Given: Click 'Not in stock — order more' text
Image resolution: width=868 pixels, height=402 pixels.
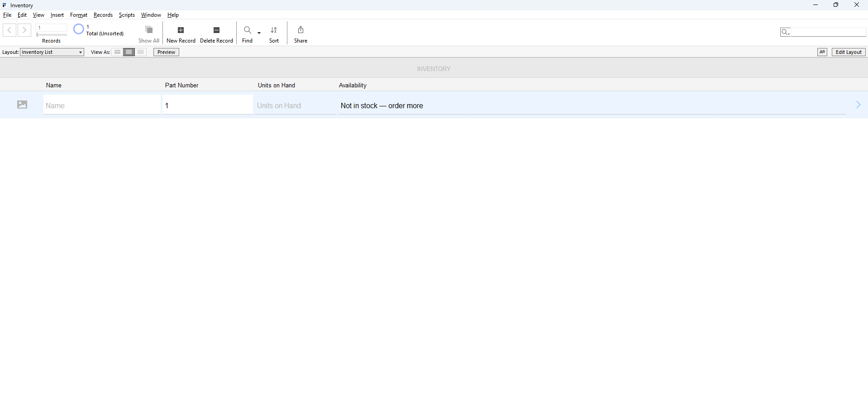Looking at the screenshot, I should (382, 105).
